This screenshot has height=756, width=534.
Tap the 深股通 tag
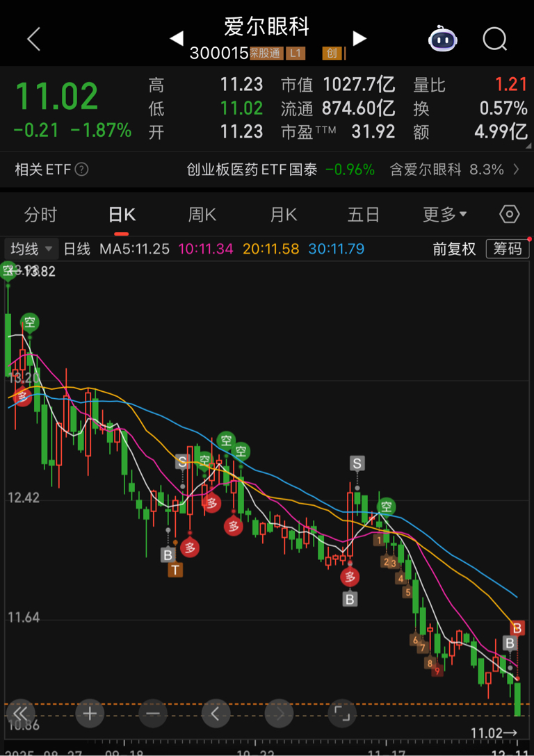266,53
